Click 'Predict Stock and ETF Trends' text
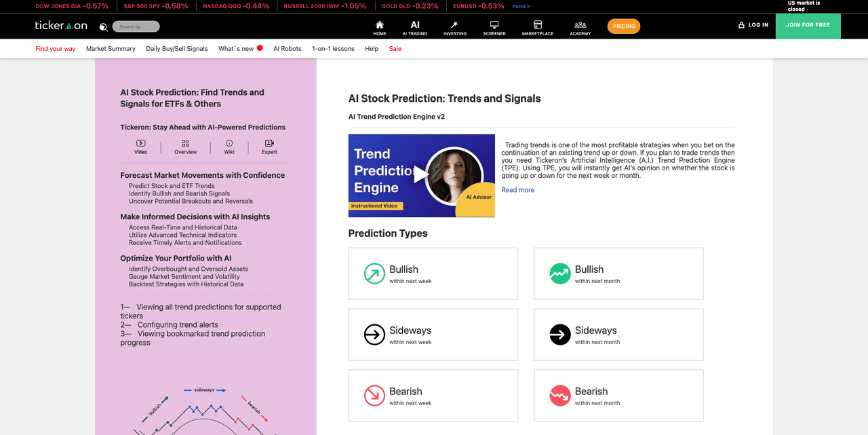The image size is (868, 435). pos(172,186)
